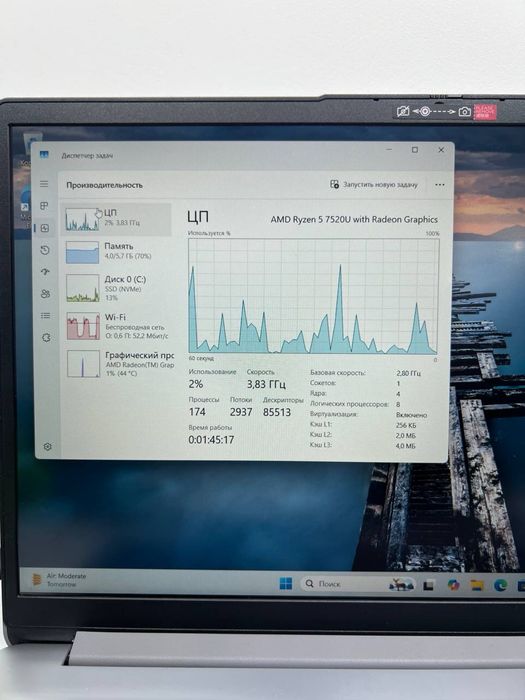
Task: Open the Details list icon in sidebar
Action: [x=46, y=315]
